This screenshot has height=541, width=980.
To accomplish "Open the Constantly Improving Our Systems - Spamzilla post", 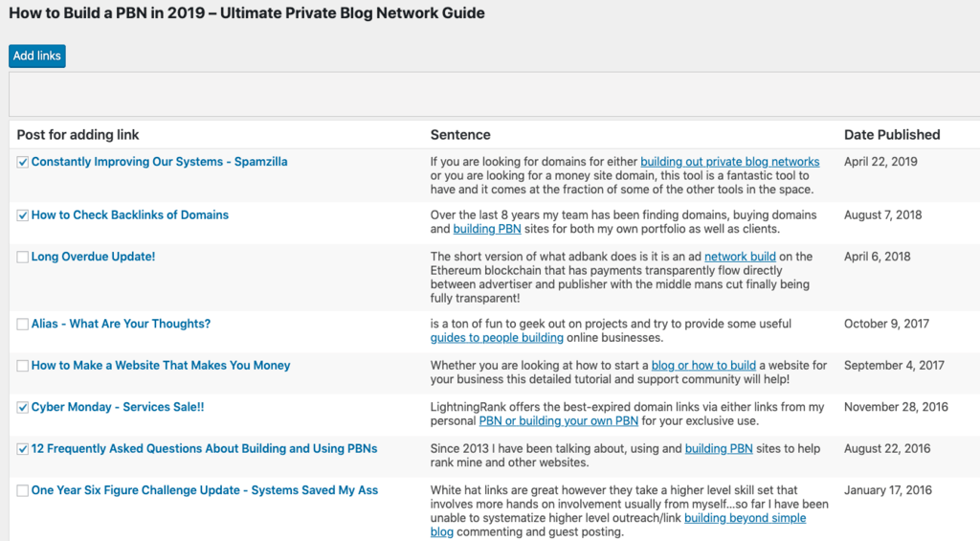I will pos(160,162).
